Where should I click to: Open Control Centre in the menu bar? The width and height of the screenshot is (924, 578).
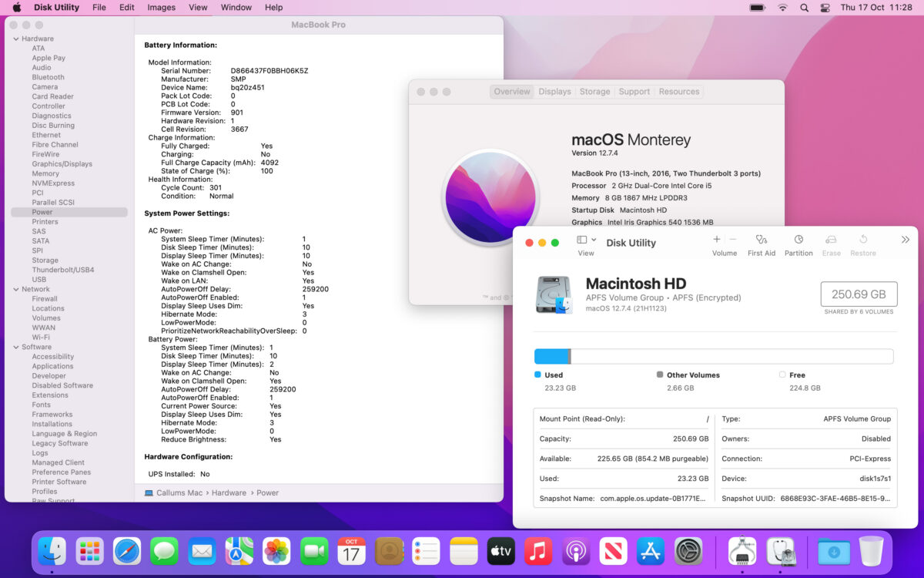pos(825,7)
